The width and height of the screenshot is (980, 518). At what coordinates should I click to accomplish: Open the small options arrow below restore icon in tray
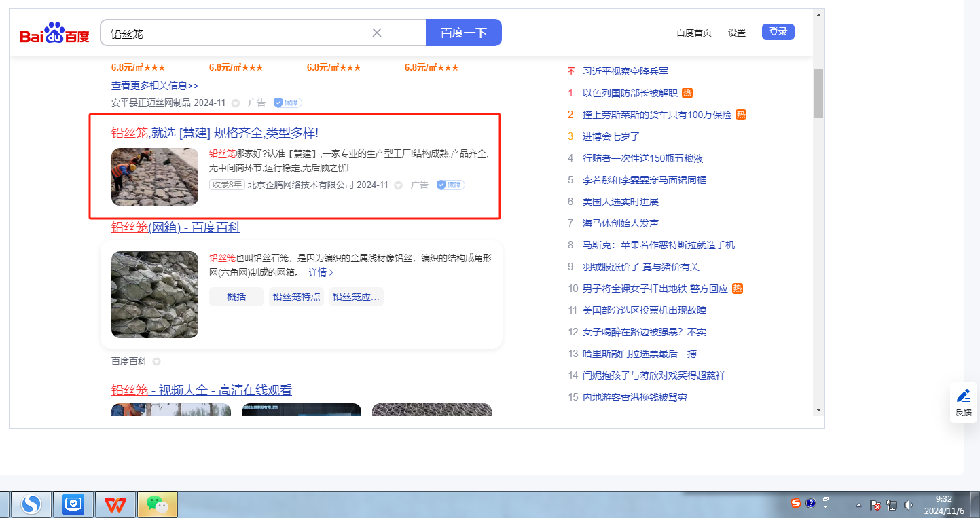click(x=826, y=507)
